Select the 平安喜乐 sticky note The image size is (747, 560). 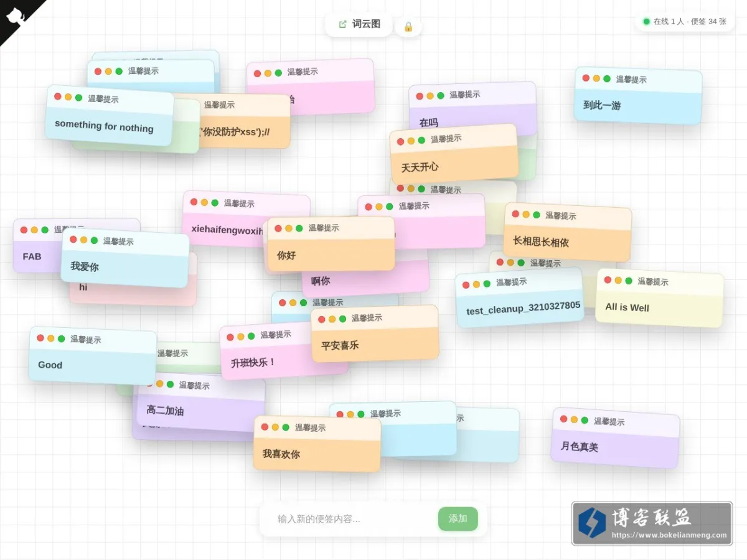(375, 334)
